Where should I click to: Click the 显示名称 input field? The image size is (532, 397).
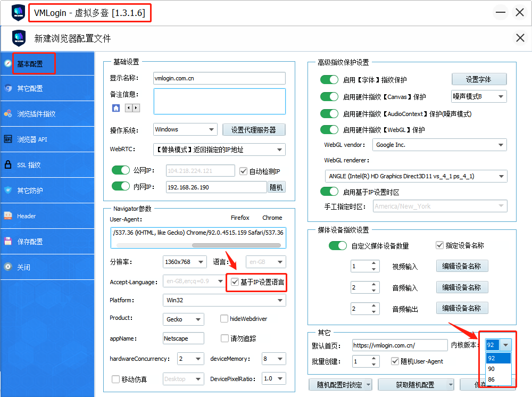pos(219,78)
